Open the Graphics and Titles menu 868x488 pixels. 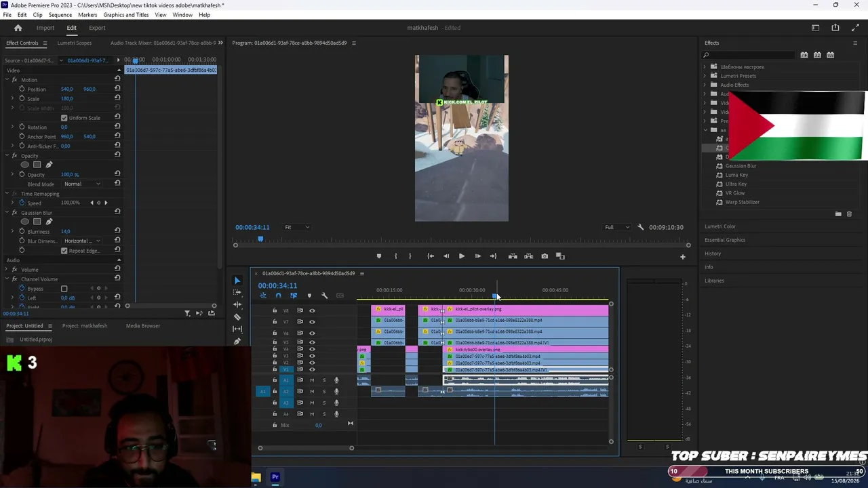tap(126, 15)
